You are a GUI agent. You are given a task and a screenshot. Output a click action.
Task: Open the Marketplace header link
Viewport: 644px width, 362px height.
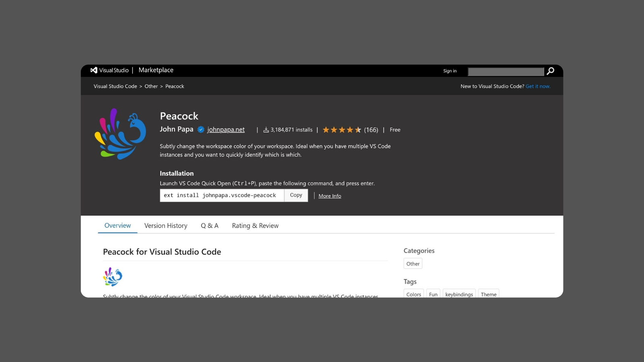(x=156, y=70)
